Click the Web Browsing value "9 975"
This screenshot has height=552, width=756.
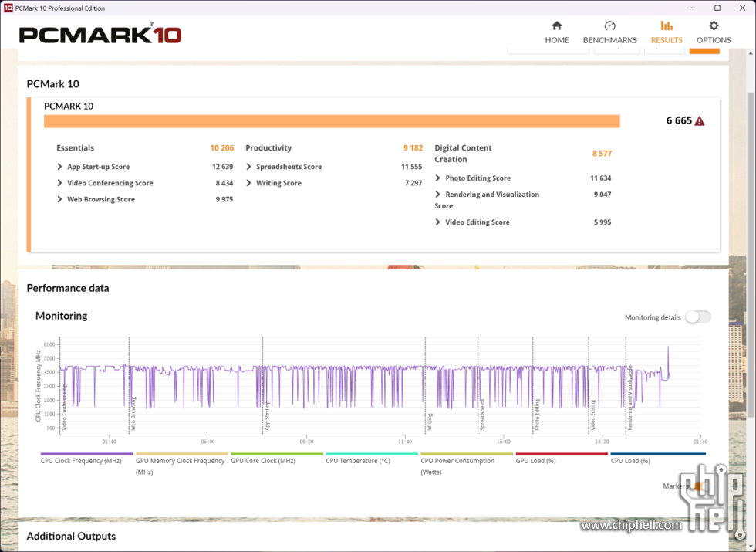[224, 199]
